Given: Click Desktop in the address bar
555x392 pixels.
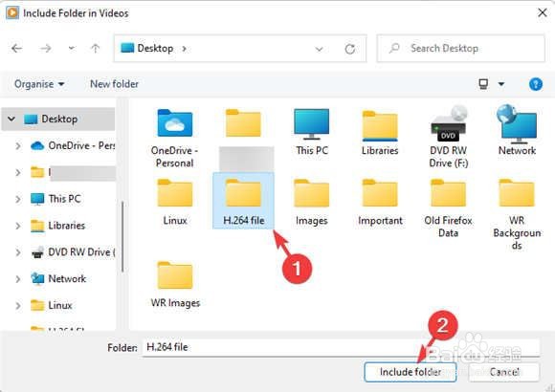Looking at the screenshot, I should coord(155,48).
